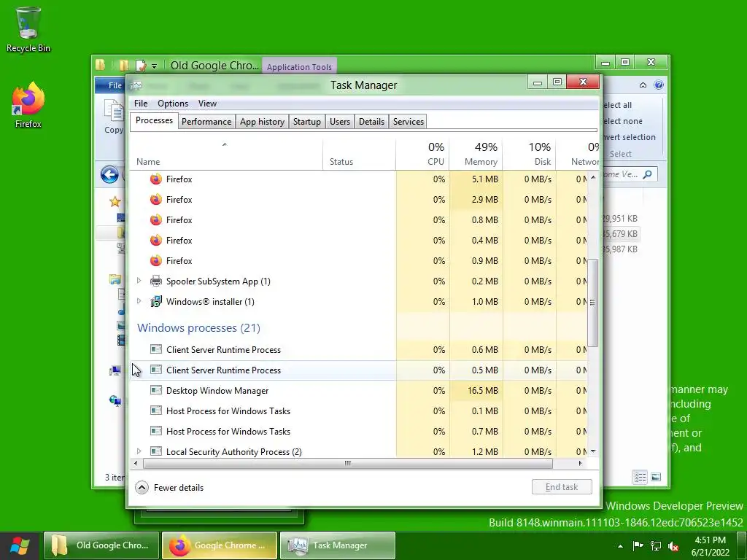Click the search magnifier in Explorer search box

click(x=647, y=174)
